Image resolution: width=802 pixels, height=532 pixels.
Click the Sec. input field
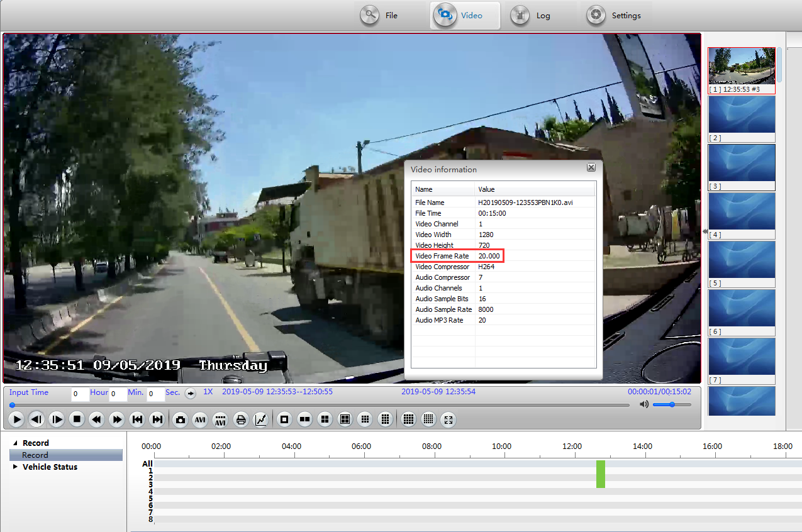click(155, 394)
